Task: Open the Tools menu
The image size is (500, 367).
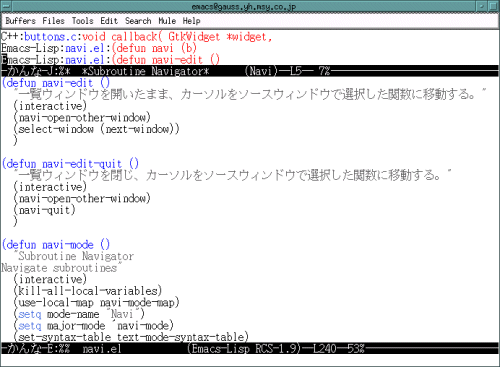Action: [83, 21]
